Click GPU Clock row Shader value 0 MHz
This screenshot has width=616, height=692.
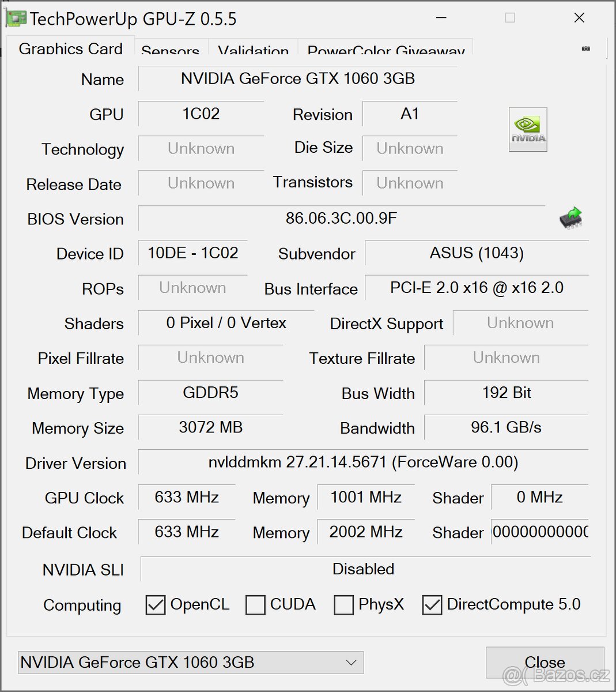click(540, 497)
